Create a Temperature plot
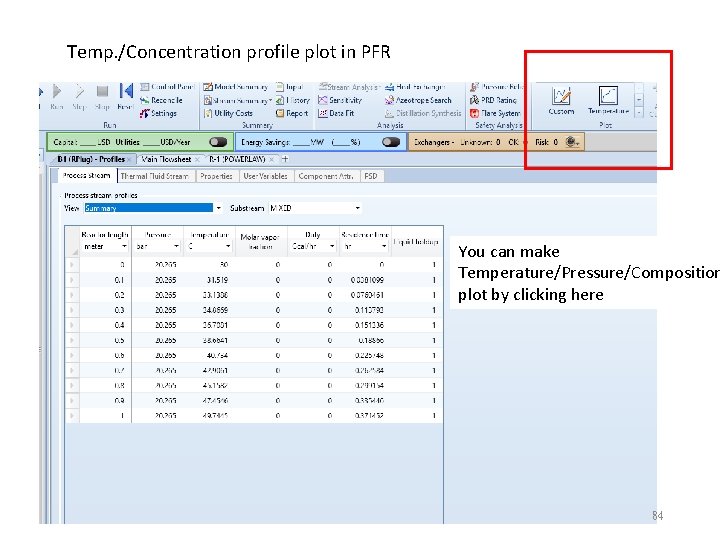This screenshot has height=540, width=720. 608,101
